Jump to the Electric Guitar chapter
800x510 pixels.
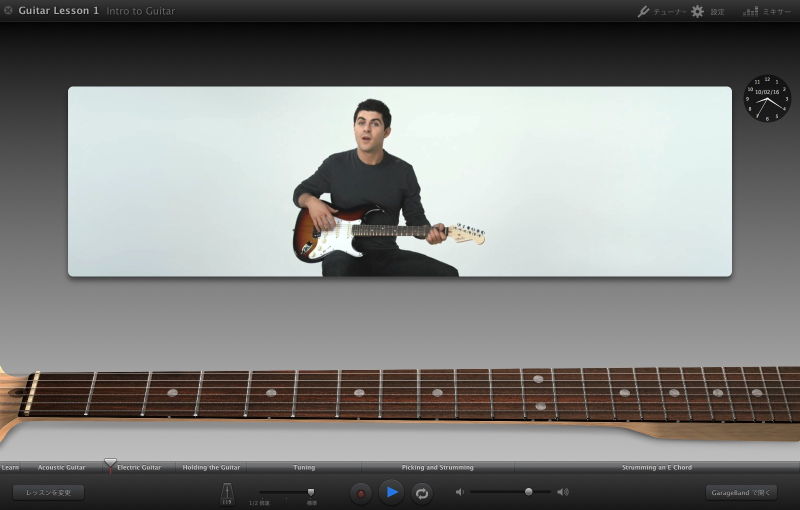pos(139,467)
